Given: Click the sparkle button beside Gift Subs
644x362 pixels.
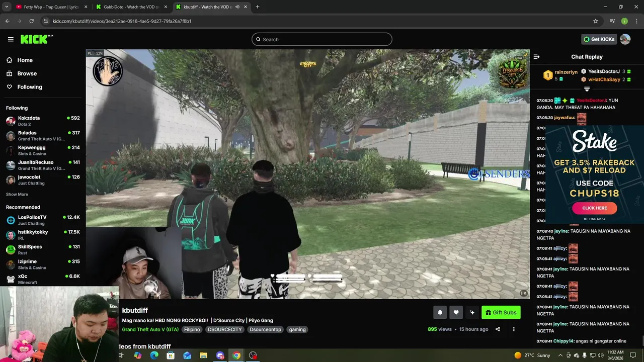Looking at the screenshot, I should pos(472,312).
